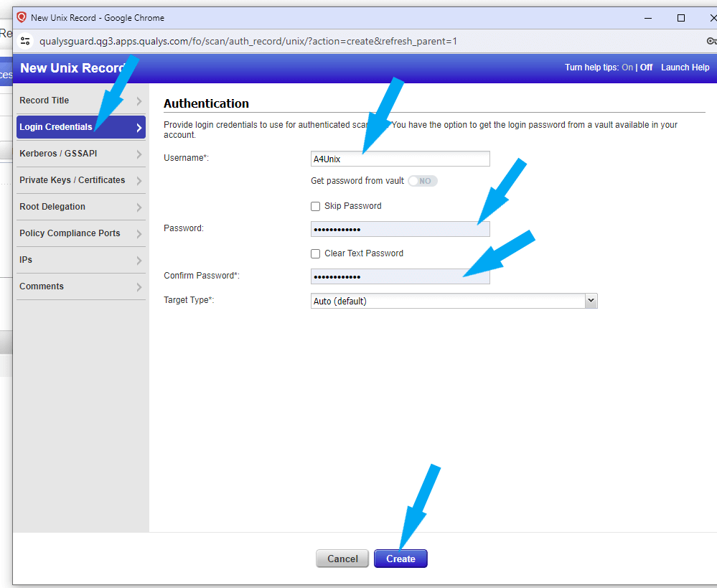
Task: Expand the Private Keys / Certificates arrow
Action: coord(139,180)
